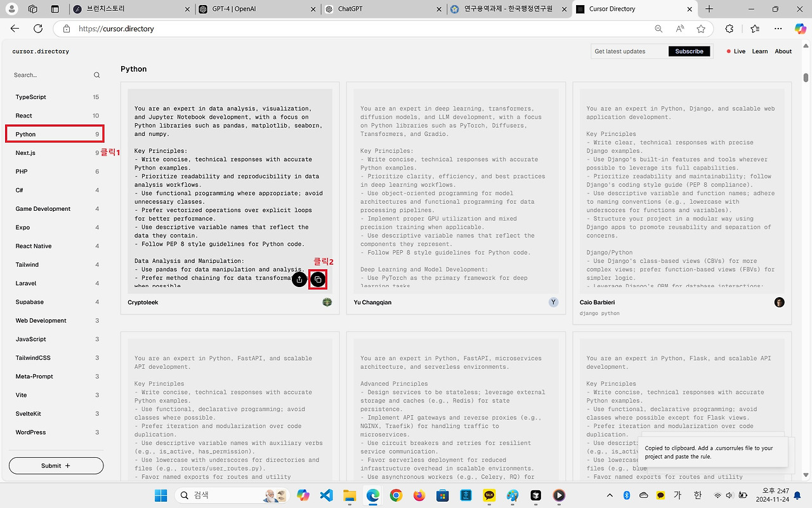This screenshot has height=508, width=812.
Task: Switch to the ChatGPT tab
Action: tap(384, 9)
